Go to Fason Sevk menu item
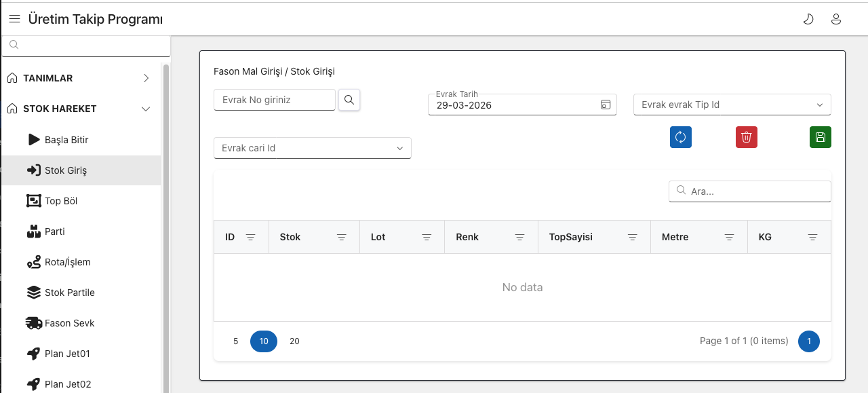 [69, 323]
